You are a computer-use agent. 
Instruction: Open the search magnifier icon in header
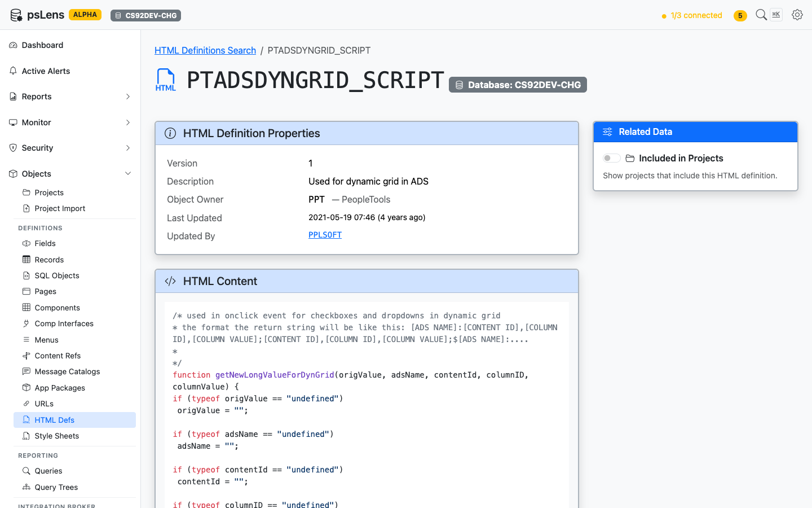coord(761,15)
